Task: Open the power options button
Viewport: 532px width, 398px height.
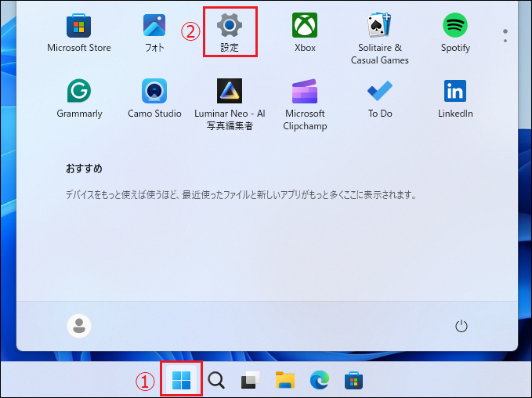Action: pos(461,326)
